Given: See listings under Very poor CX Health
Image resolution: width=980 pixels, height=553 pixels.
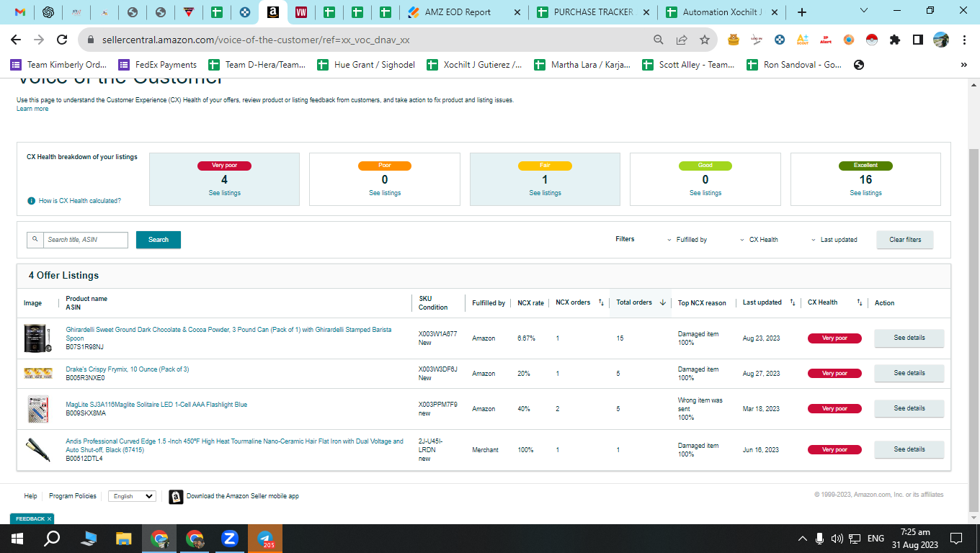Looking at the screenshot, I should pyautogui.click(x=225, y=193).
